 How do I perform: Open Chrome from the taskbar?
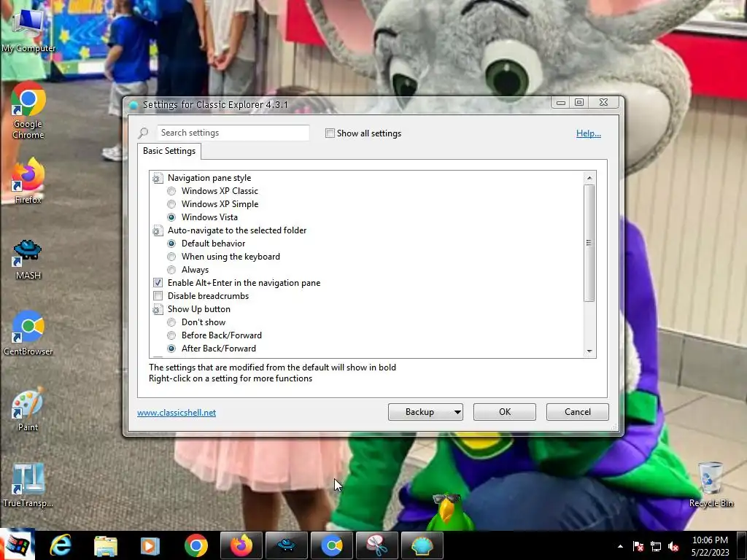pyautogui.click(x=196, y=545)
